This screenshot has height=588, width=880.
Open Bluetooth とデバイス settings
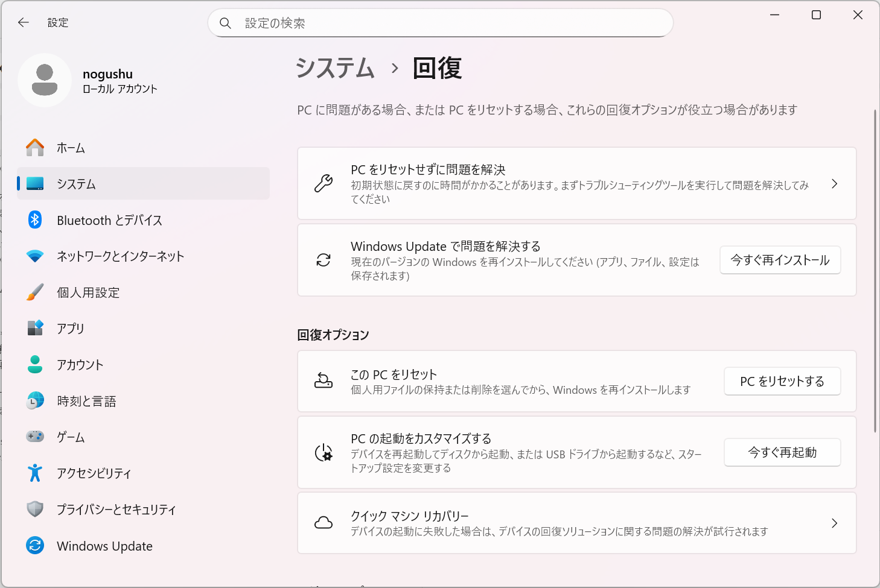click(109, 220)
